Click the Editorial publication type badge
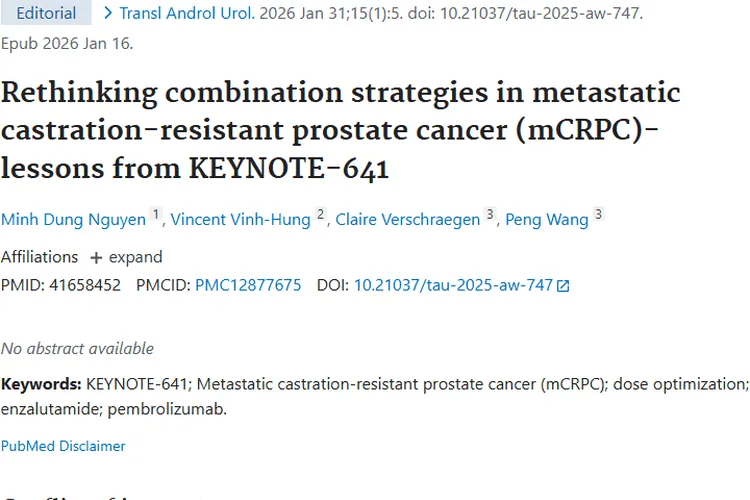This screenshot has width=750, height=500. click(x=46, y=14)
